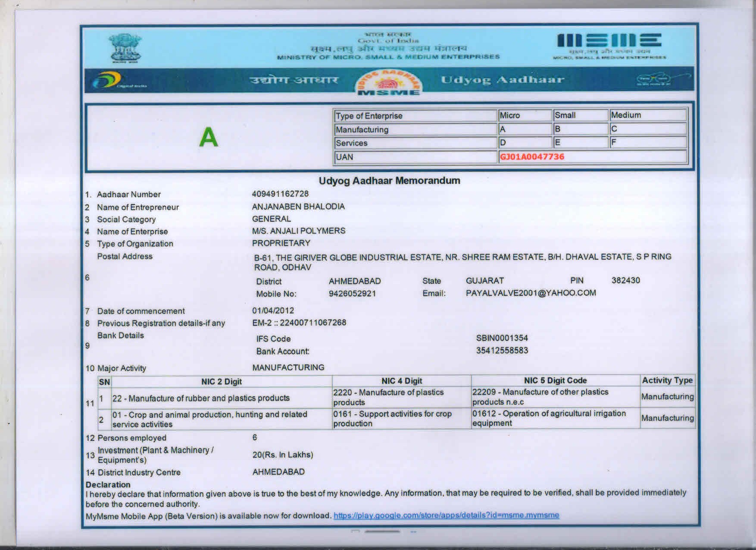The width and height of the screenshot is (756, 550).
Task: Click the Micro column header cell
Action: tap(525, 115)
